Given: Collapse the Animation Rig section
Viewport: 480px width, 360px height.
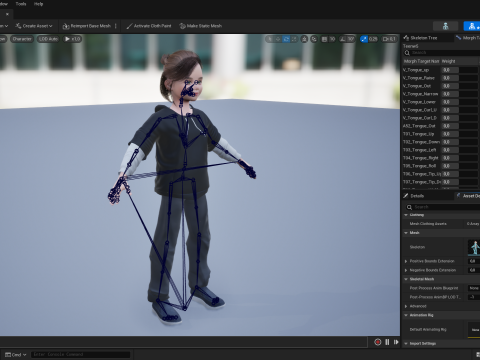Looking at the screenshot, I should 406,315.
